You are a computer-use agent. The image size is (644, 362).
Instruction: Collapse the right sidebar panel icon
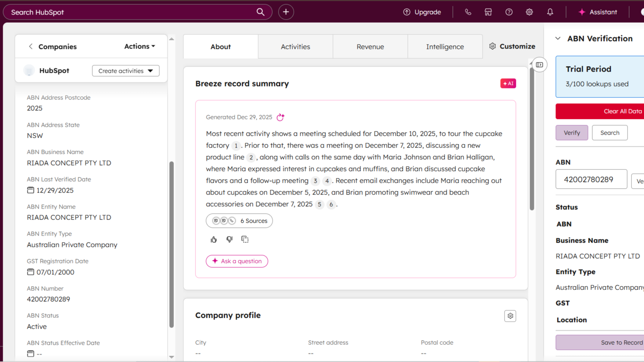pos(539,65)
